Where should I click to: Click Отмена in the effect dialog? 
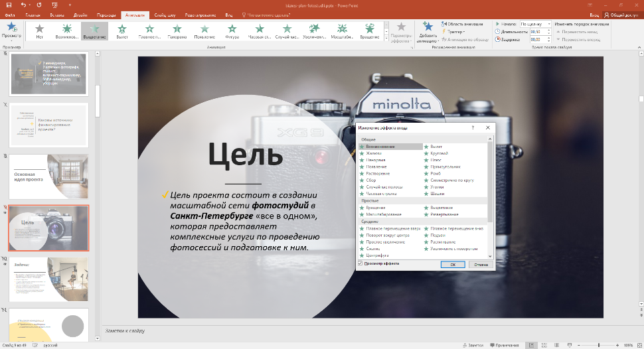point(481,265)
